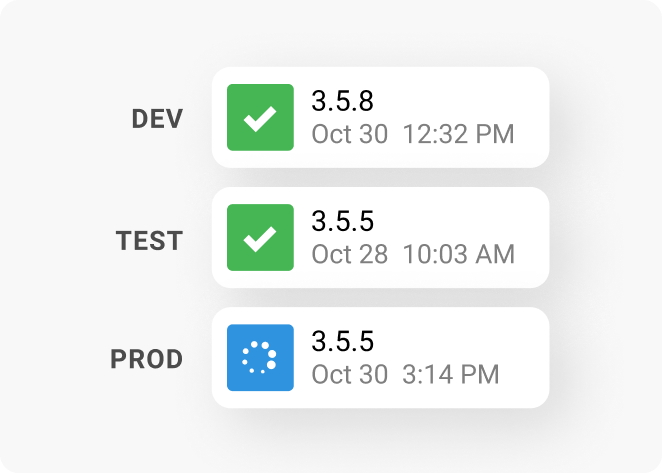This screenshot has height=473, width=662.
Task: Click the Oct 28 10:03 AM timestamp
Action: (413, 254)
